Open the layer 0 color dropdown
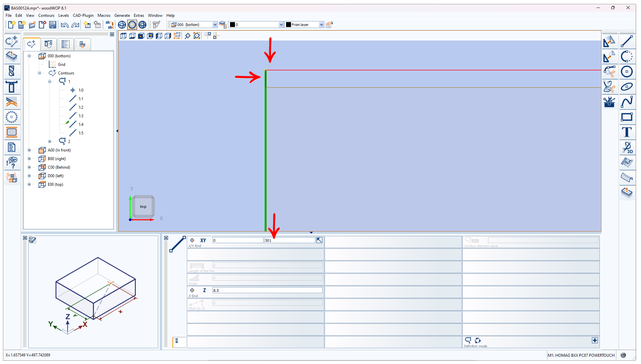The width and height of the screenshot is (641, 364). tap(281, 25)
